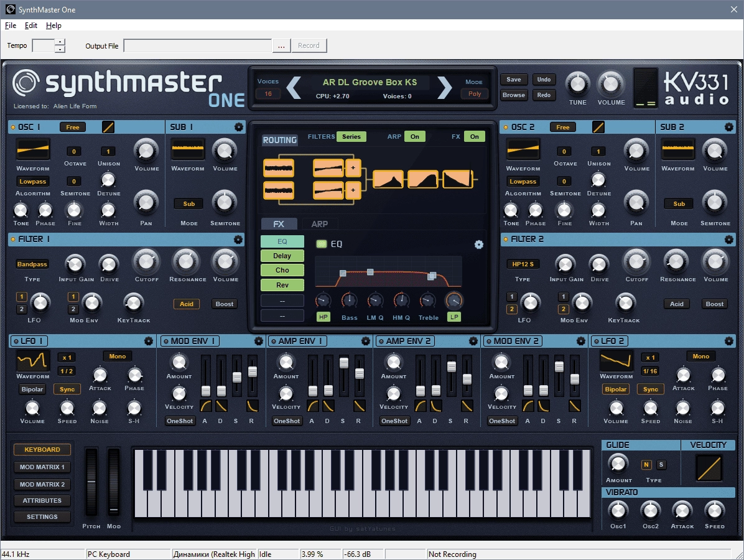Open EQ effect settings gear

[x=479, y=245]
